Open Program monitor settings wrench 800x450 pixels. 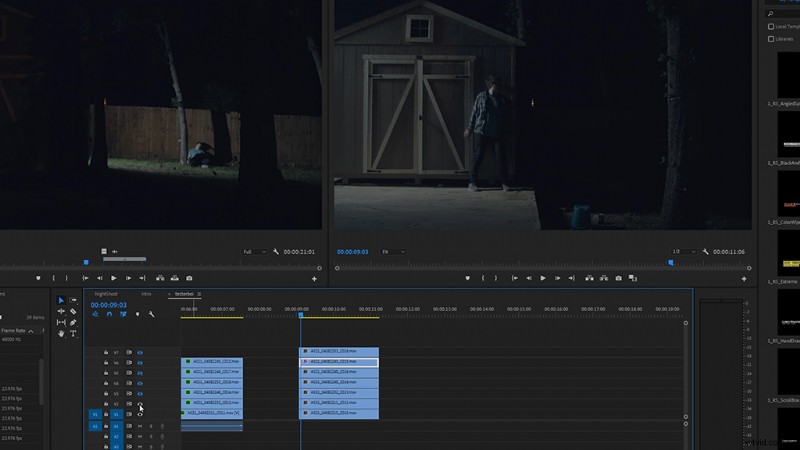tap(706, 252)
